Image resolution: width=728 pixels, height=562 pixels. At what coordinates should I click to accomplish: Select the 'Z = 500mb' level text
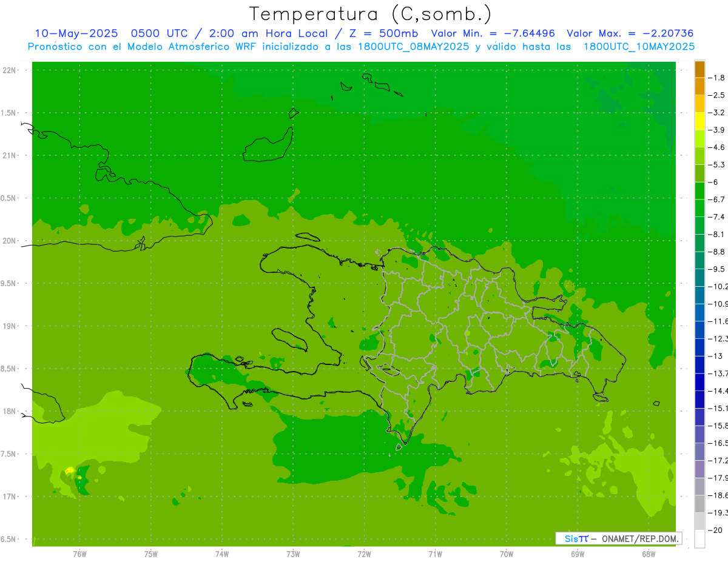point(383,34)
